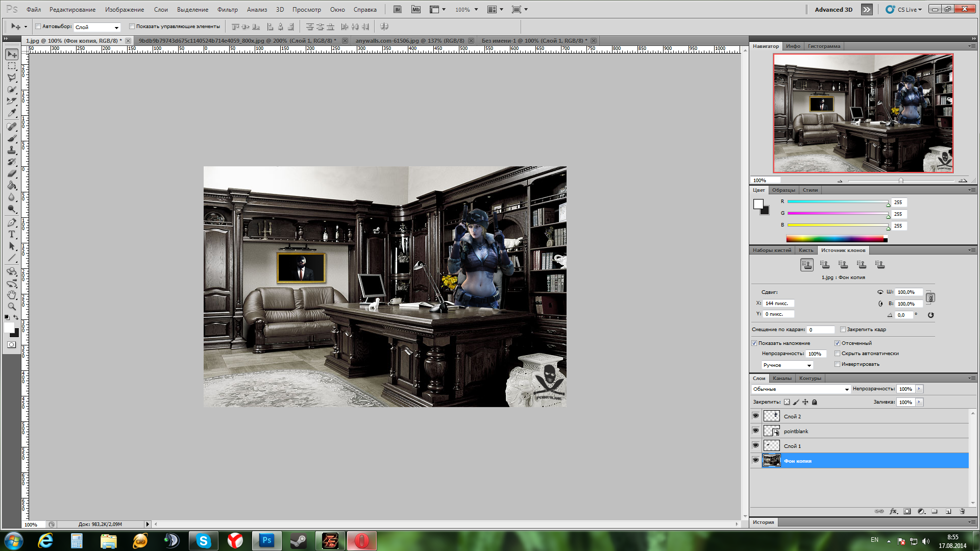
Task: Check Скрыть автоматически option
Action: point(838,354)
